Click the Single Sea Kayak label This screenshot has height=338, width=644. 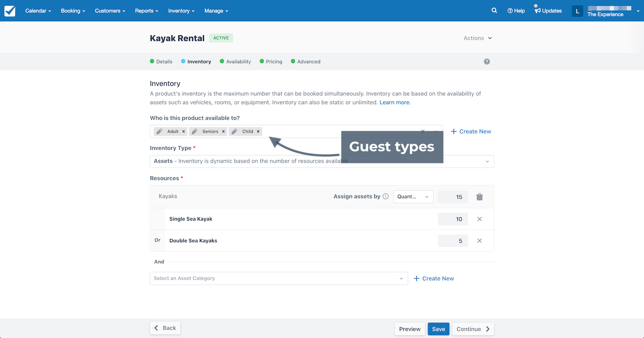[x=191, y=219]
